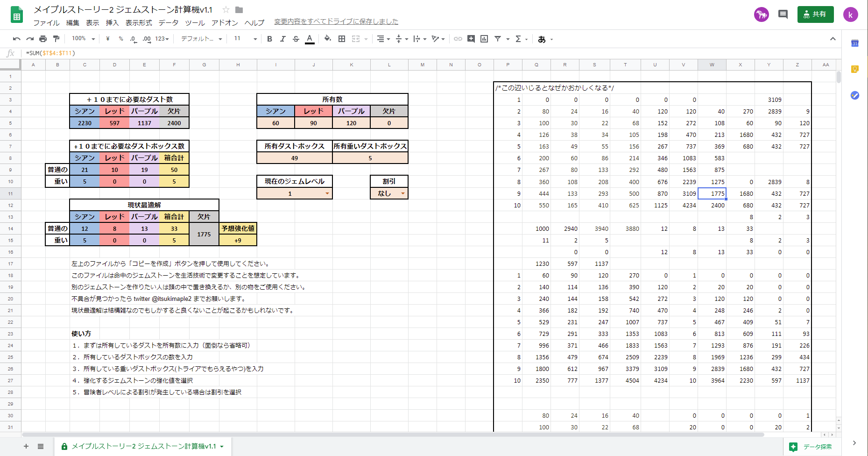Screen dimensions: 868x456
Task: Open the zoom 100% dropdown
Action: point(83,39)
